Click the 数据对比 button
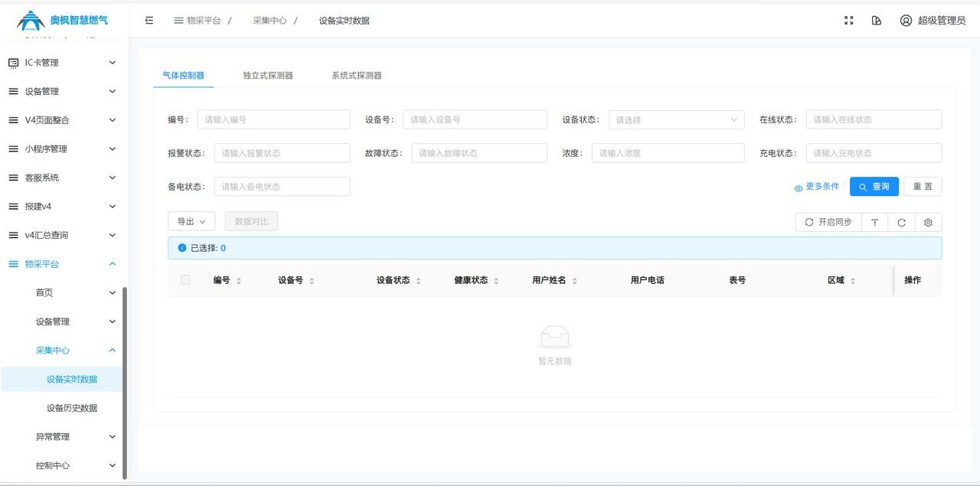The image size is (980, 486). 251,221
